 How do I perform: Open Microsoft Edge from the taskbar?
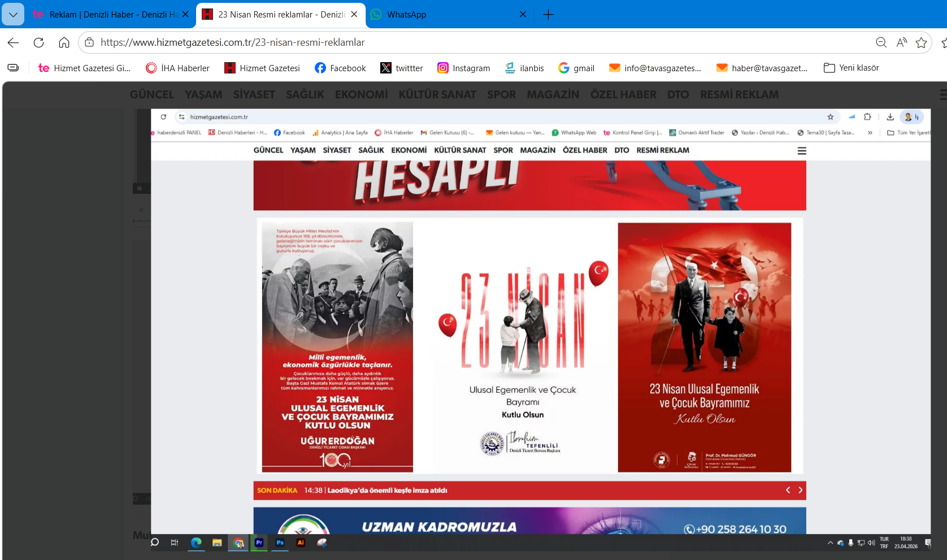[x=196, y=542]
